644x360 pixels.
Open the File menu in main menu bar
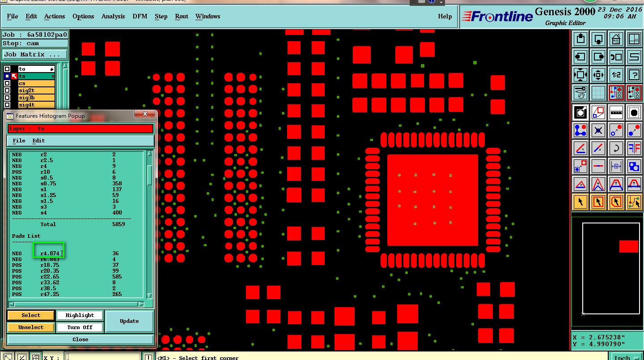(x=13, y=16)
